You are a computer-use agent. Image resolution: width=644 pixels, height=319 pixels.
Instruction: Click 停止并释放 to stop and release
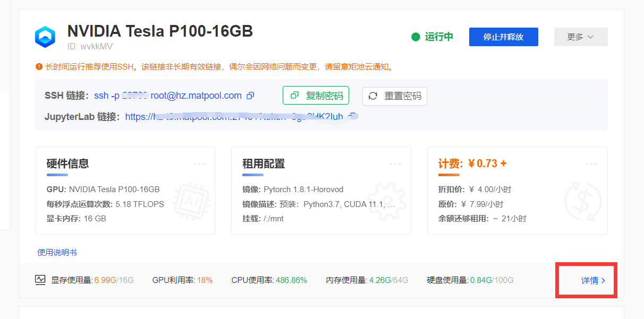click(503, 37)
